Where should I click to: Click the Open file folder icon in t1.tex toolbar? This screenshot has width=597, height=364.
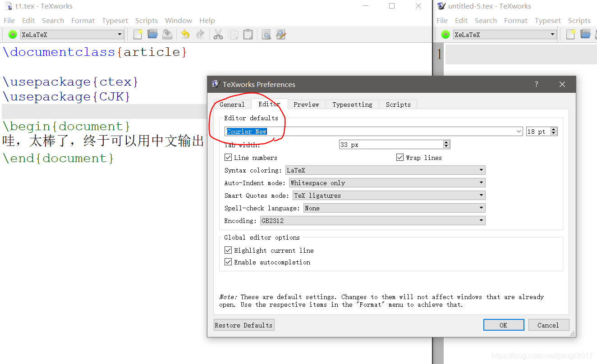click(x=152, y=34)
